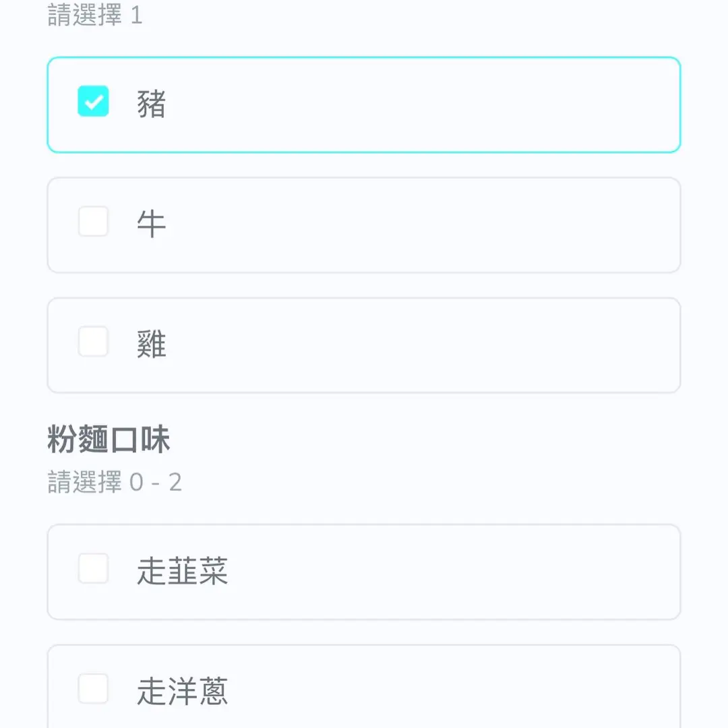Enable the 走韭菜 checkbox

point(93,568)
